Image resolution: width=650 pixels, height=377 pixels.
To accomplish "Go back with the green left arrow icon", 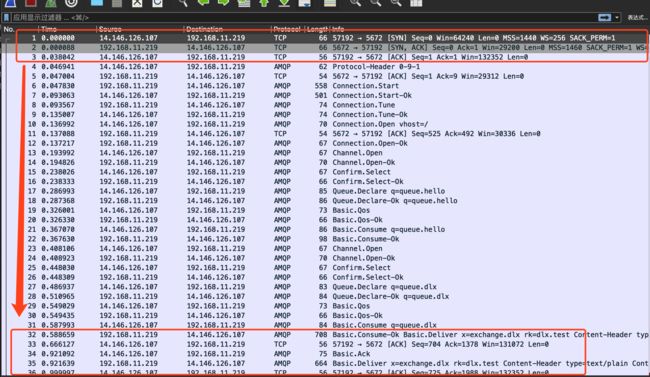I will tap(203, 3).
